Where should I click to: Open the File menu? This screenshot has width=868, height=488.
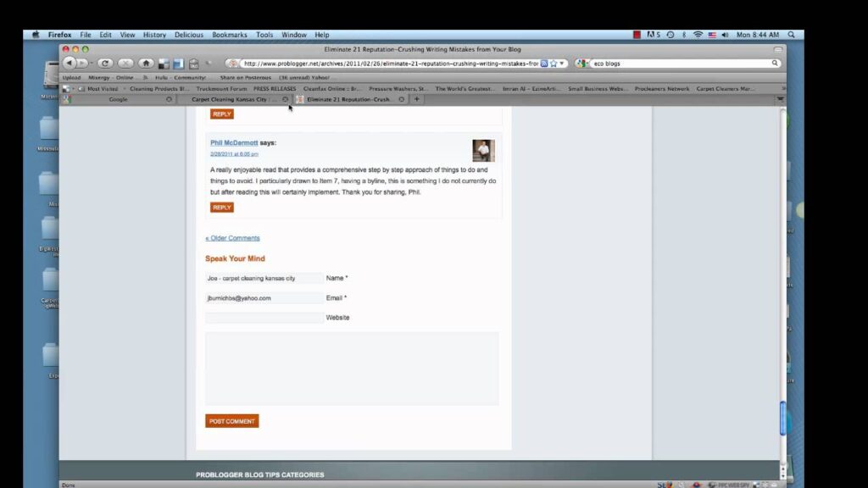coord(86,34)
